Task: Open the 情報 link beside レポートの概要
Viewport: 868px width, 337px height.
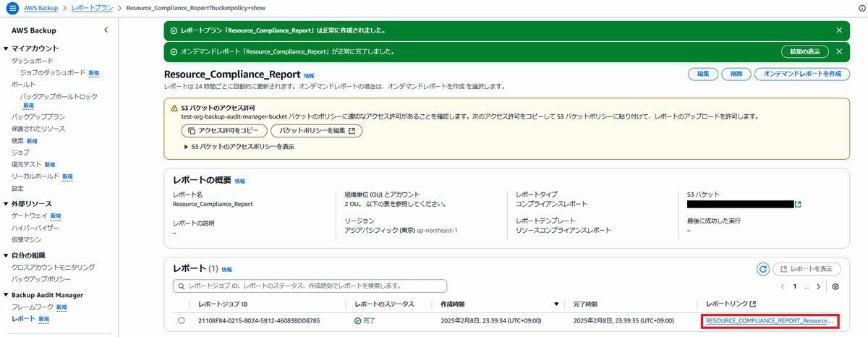Action: click(239, 182)
